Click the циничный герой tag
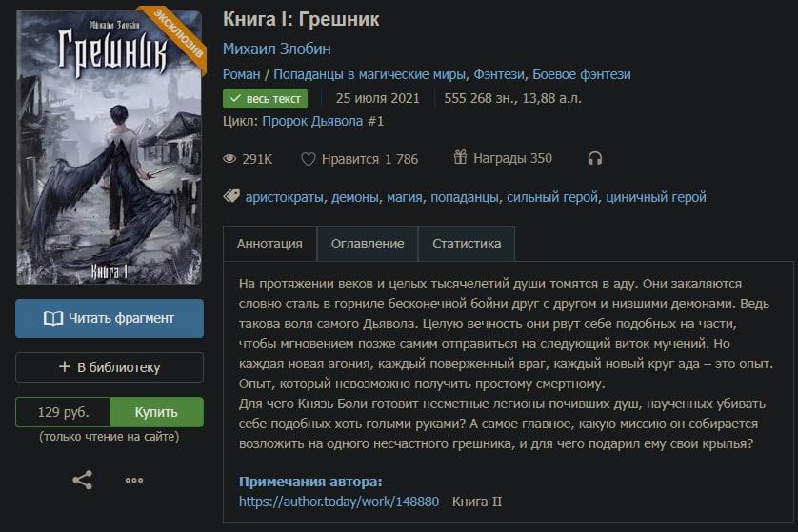Image resolution: width=798 pixels, height=532 pixels. coord(655,197)
